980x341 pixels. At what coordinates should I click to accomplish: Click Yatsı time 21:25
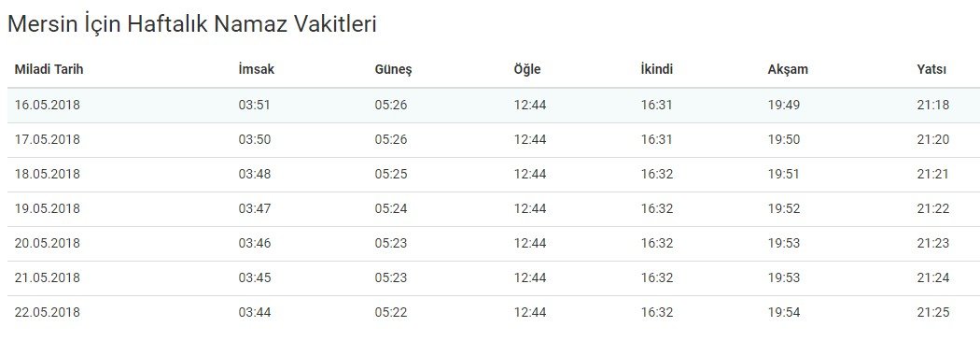[933, 312]
